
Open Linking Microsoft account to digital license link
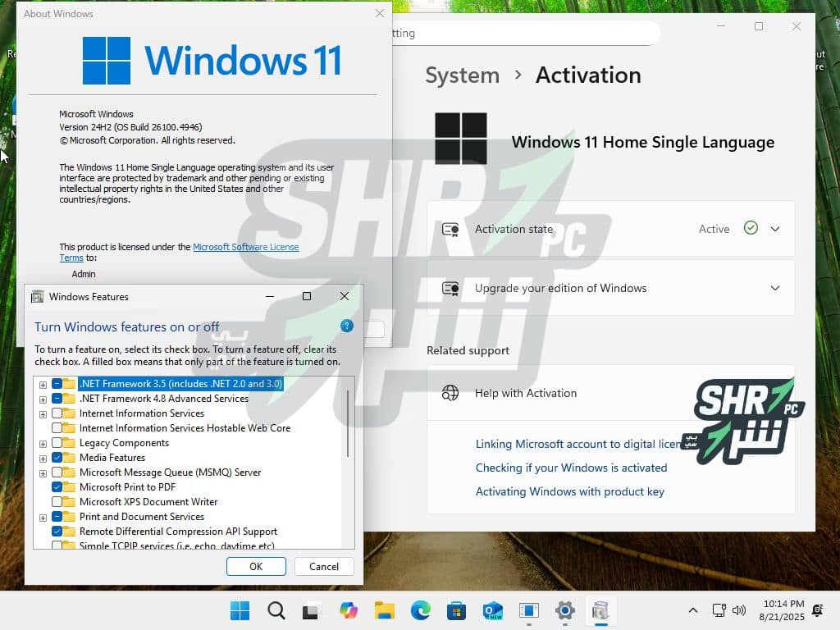(578, 444)
